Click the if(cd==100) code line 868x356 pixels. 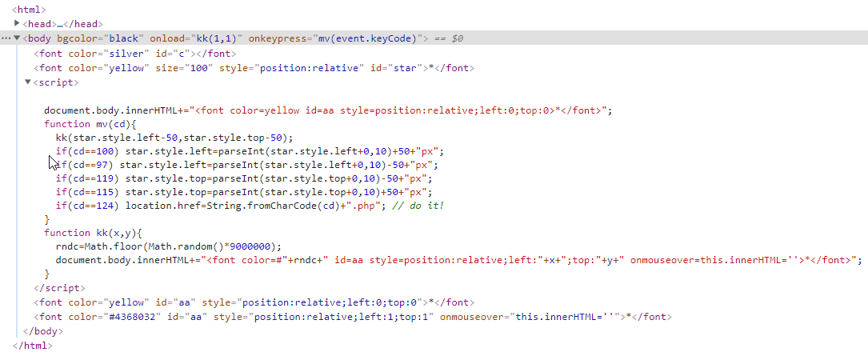[x=250, y=151]
